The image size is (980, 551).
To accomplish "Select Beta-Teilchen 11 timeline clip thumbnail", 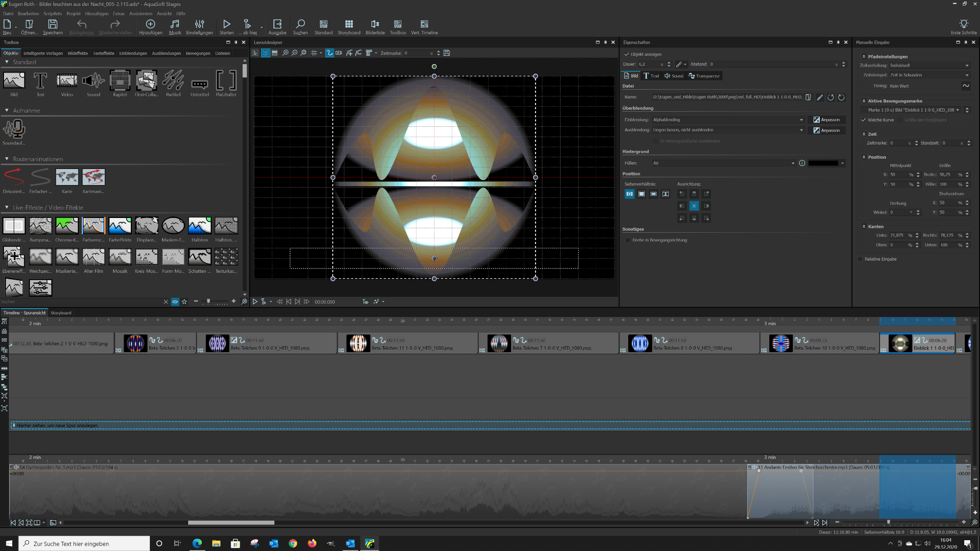I will pos(358,343).
